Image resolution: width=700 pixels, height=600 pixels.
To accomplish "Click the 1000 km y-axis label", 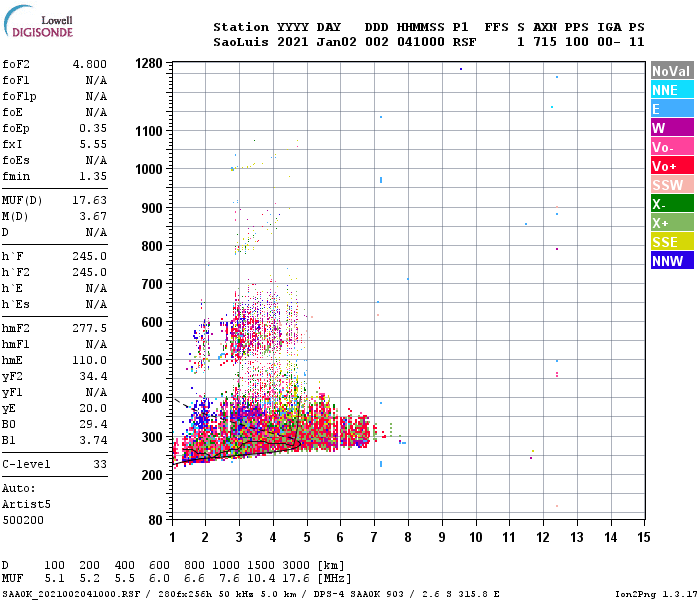I will (149, 169).
